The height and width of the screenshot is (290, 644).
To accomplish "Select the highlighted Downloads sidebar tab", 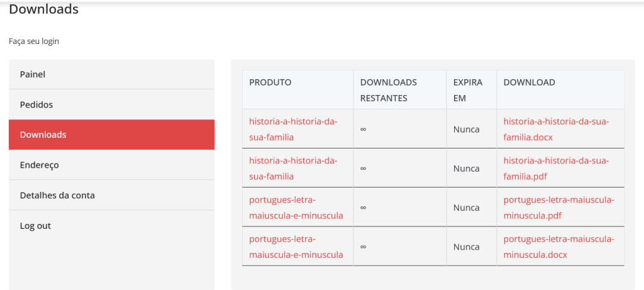I will point(43,135).
